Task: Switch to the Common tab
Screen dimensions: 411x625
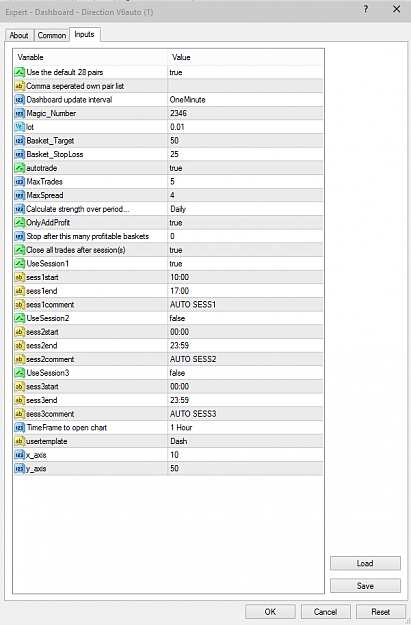Action: coord(52,35)
